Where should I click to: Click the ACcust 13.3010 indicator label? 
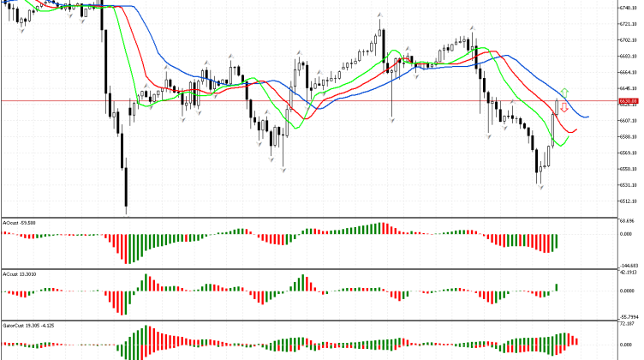point(19,274)
